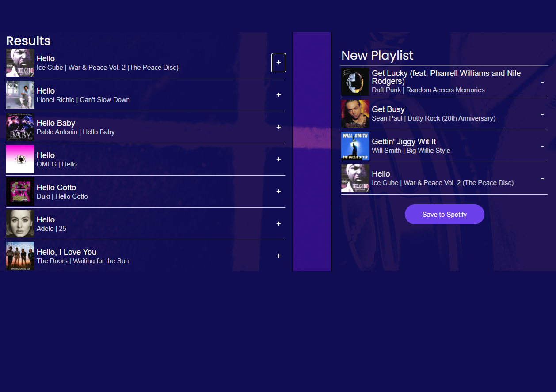Add Ice Cube's "Hello" to the playlist
556x392 pixels.
tap(278, 63)
